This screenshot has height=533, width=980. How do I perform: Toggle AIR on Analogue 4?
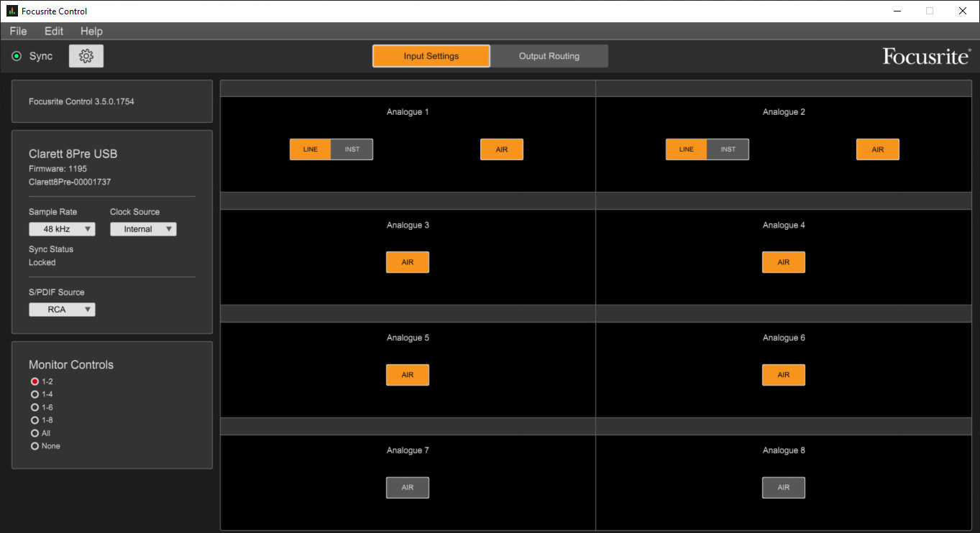coord(783,262)
